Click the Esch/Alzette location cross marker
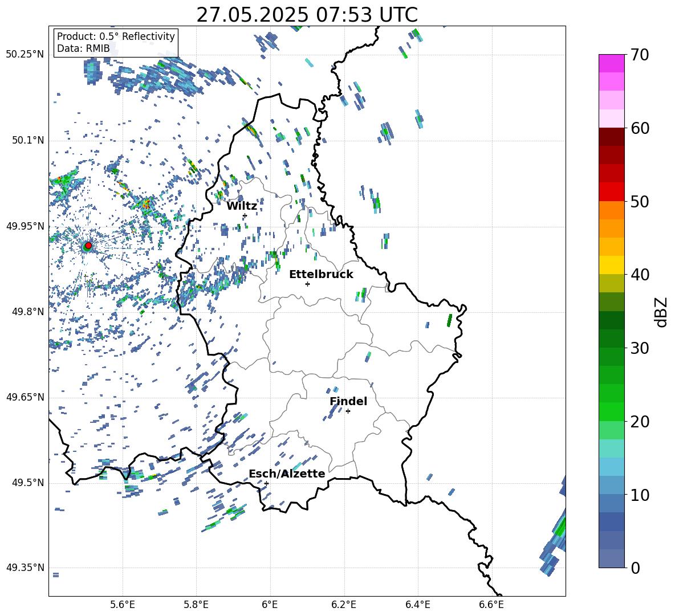 pos(266,483)
